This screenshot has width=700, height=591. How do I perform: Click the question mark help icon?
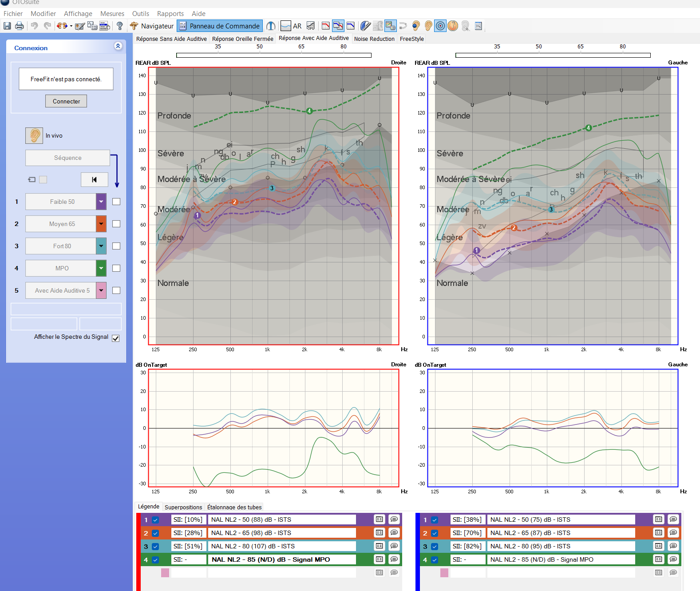119,26
